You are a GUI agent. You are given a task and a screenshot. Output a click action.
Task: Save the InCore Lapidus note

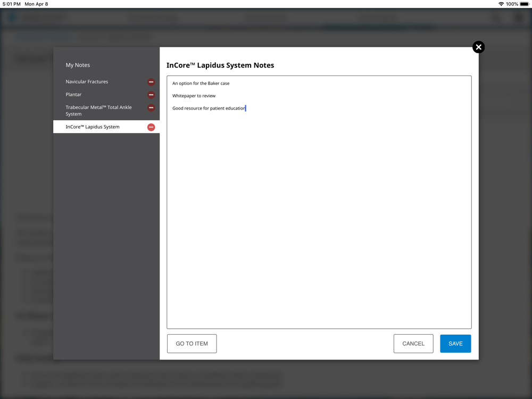(455, 344)
